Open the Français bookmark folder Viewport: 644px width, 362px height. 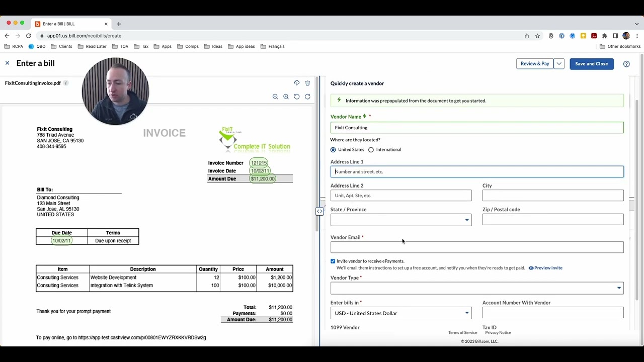272,46
